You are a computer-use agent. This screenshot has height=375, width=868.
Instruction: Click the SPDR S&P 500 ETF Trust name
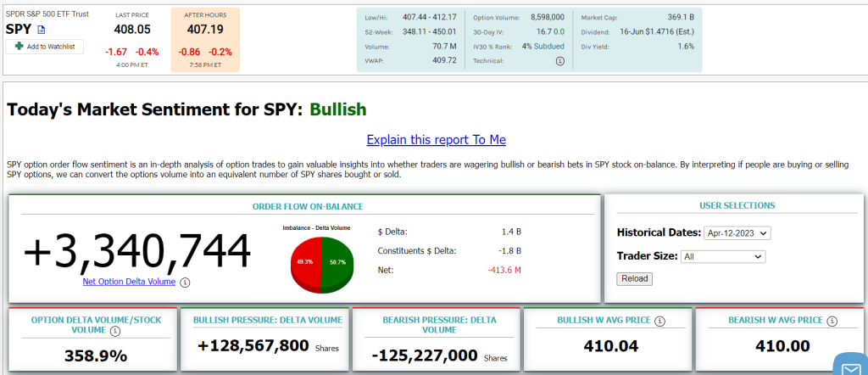(47, 14)
